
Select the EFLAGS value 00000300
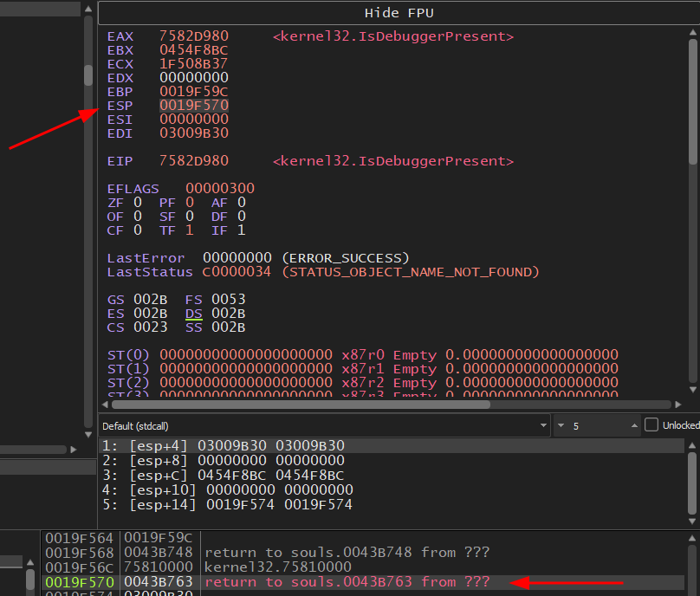tap(219, 189)
